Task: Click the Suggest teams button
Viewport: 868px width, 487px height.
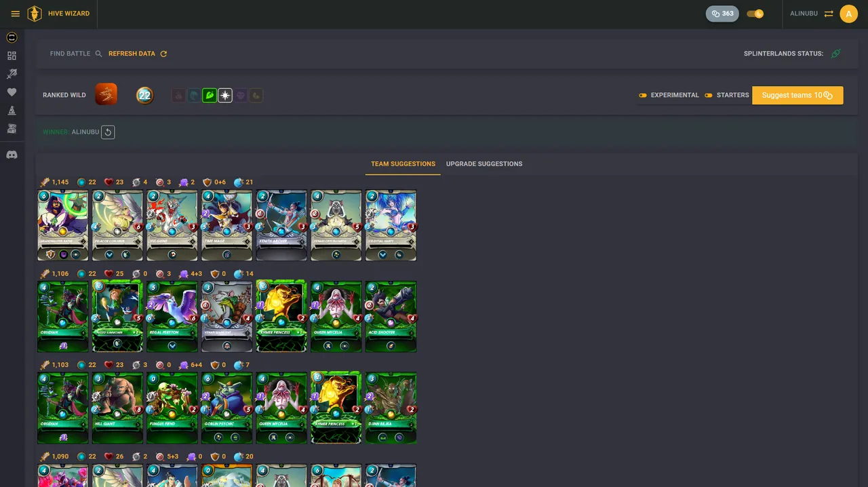Action: (x=797, y=96)
